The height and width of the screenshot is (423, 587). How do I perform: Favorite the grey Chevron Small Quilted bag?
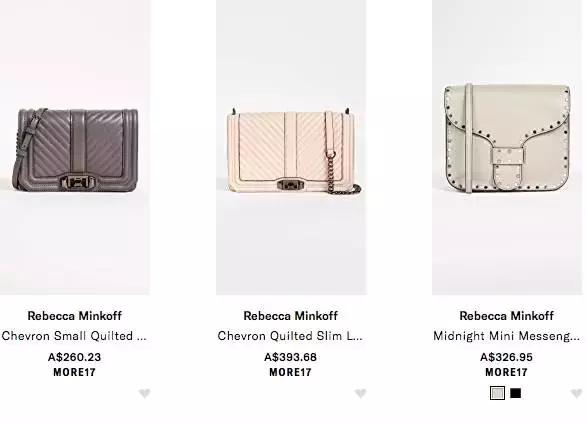pos(145,393)
